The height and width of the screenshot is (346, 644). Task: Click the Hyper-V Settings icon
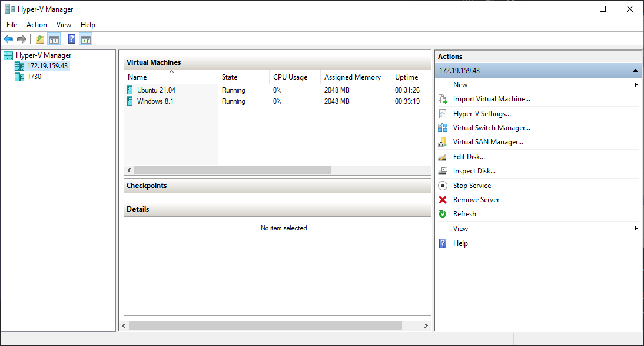point(443,114)
